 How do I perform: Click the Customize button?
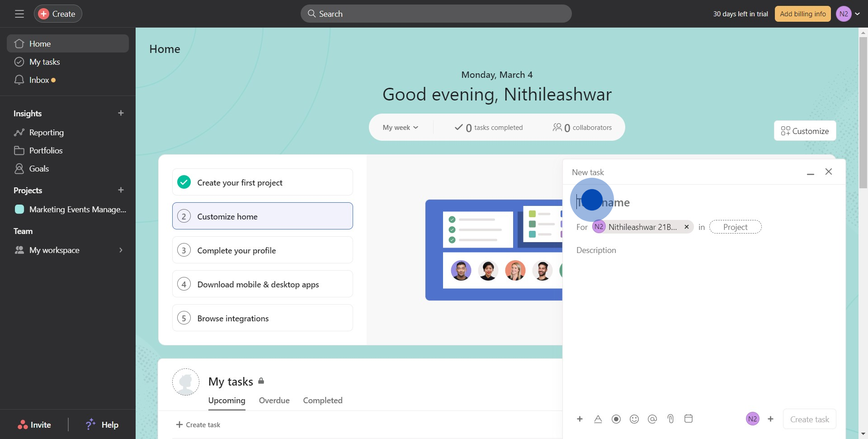click(x=805, y=131)
